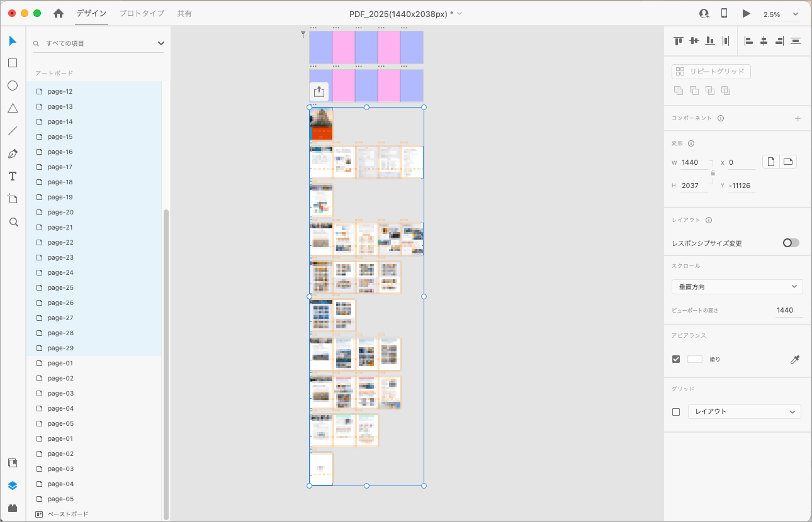Open the white fill color swatch

694,359
